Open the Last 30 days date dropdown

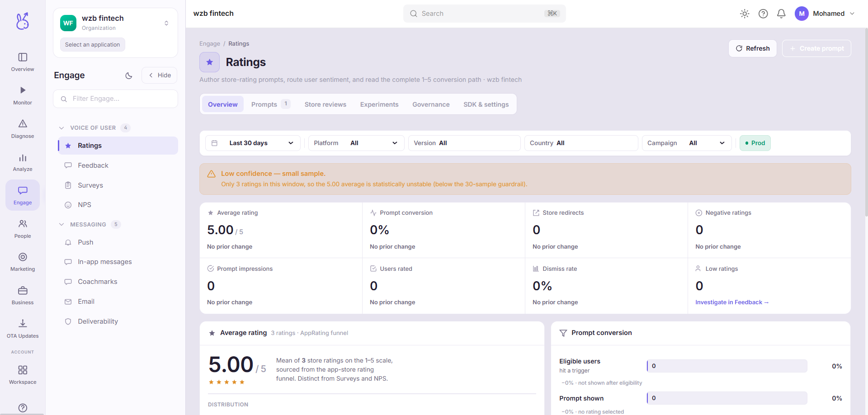[x=253, y=143]
